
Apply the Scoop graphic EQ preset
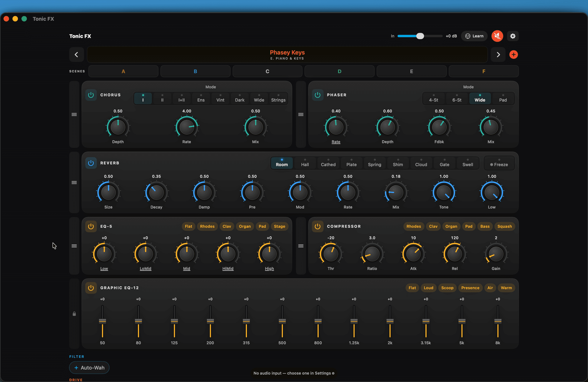(447, 288)
